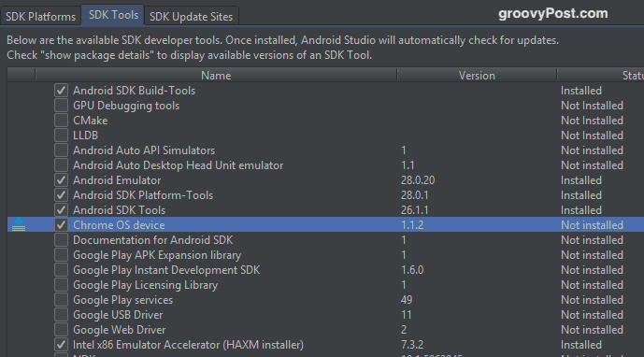Click 'Not Installed' status of LLDB
644x357 pixels.
(593, 136)
